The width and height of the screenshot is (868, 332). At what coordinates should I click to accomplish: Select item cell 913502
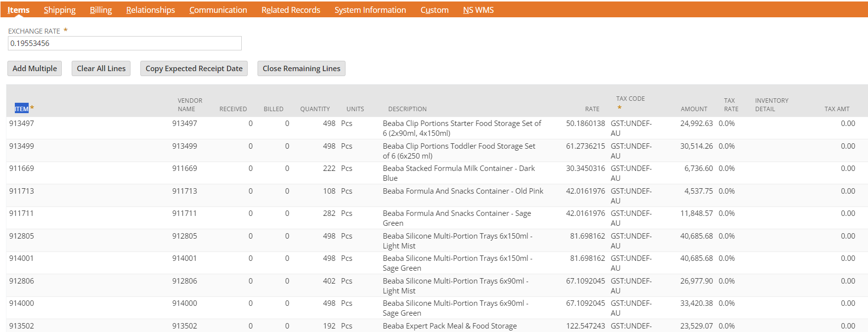pos(22,326)
